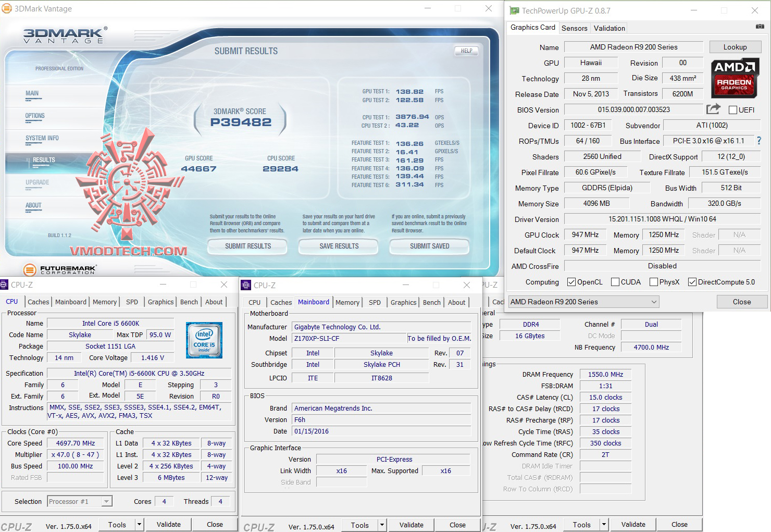The image size is (771, 532).
Task: Click the Bus Interface question mark icon
Action: pyautogui.click(x=759, y=141)
